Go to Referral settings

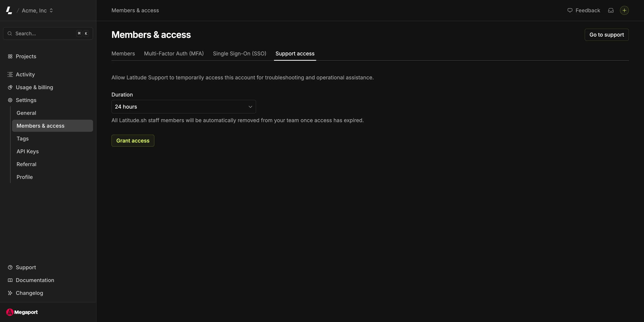[26, 164]
